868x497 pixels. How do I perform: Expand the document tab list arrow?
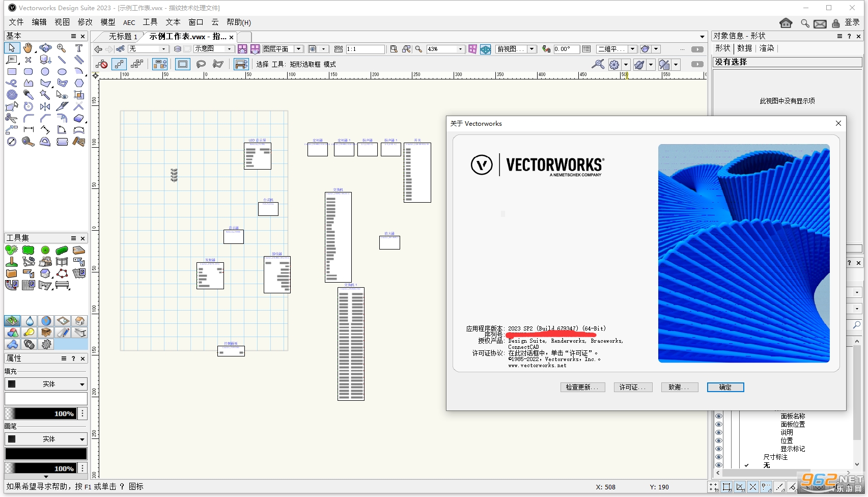(702, 37)
